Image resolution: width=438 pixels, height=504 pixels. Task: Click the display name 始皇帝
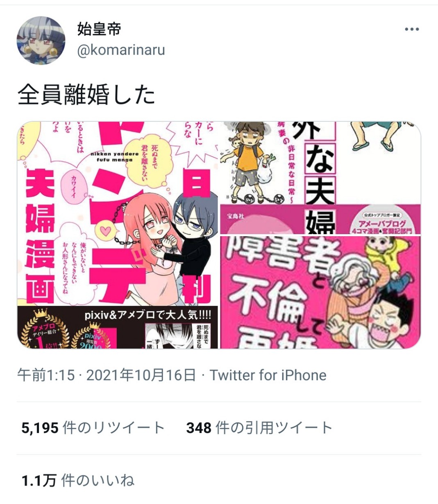click(x=99, y=30)
